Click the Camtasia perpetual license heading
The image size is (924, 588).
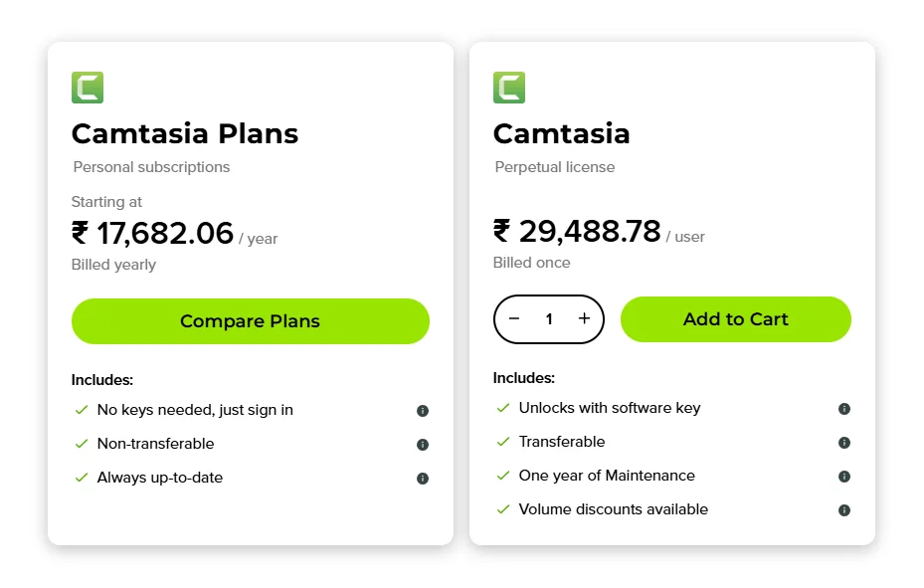(x=562, y=133)
